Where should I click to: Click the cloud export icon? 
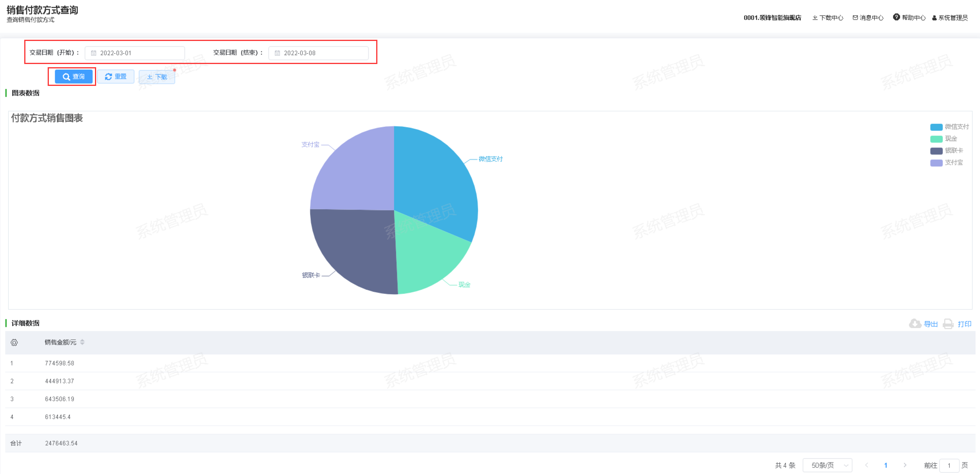[x=915, y=324]
